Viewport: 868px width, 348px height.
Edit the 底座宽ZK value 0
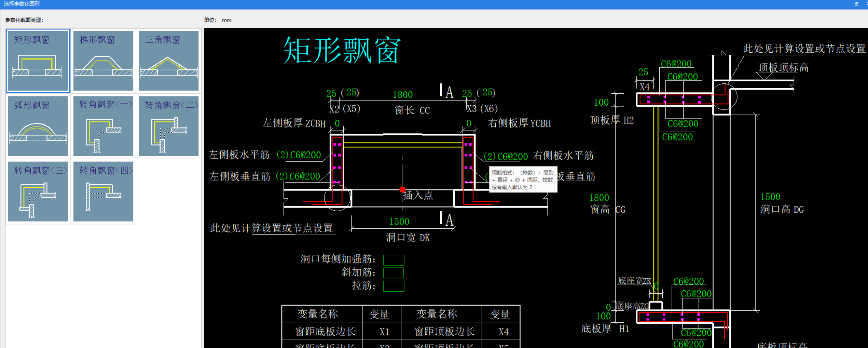click(x=656, y=286)
